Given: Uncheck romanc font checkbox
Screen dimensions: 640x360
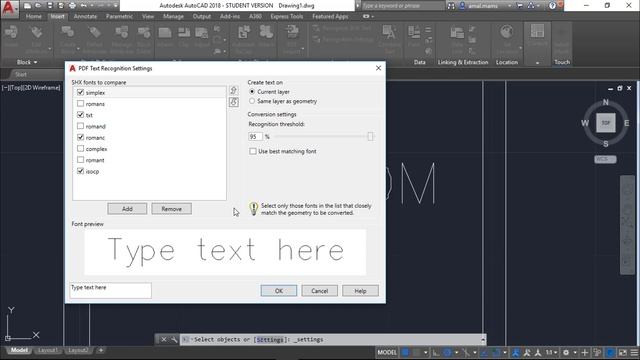Looking at the screenshot, I should click(x=80, y=137).
